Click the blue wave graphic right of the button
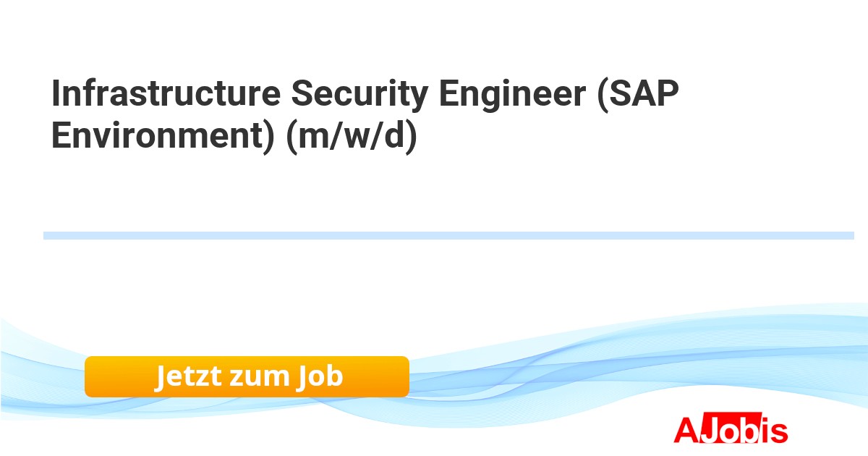Viewport: 868px width, 456px height. pyautogui.click(x=579, y=362)
